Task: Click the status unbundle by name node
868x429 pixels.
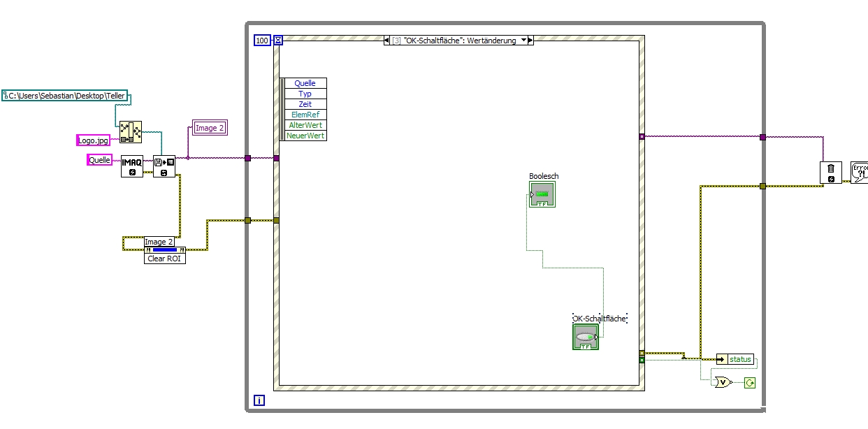Action: pos(736,359)
